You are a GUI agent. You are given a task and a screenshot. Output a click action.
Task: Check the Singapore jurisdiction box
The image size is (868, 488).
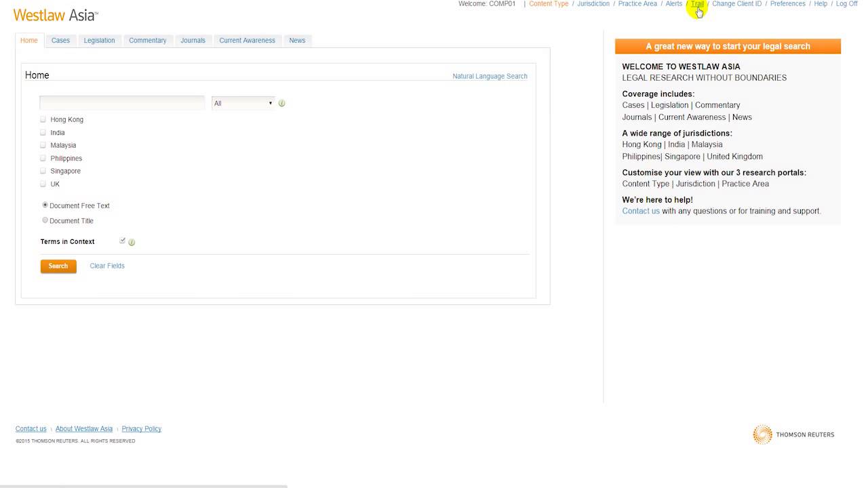click(x=43, y=171)
